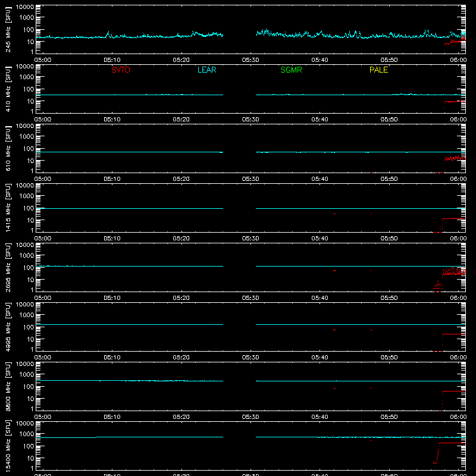Click 05:10 time label under 2695 MHz panel
476x476 pixels.
tap(112, 298)
